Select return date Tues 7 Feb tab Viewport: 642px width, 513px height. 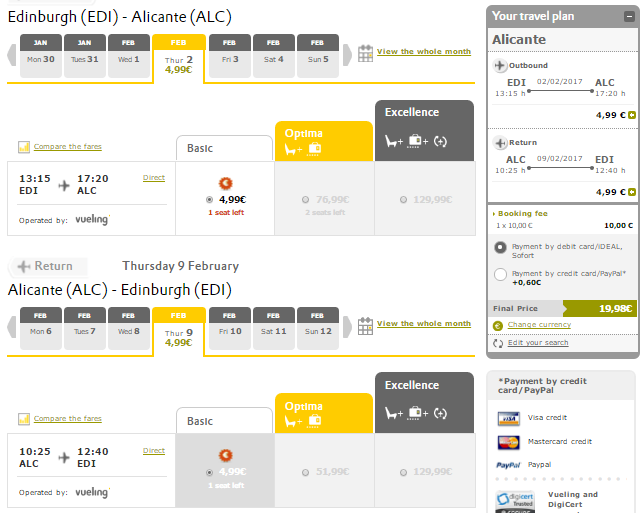[x=85, y=328]
